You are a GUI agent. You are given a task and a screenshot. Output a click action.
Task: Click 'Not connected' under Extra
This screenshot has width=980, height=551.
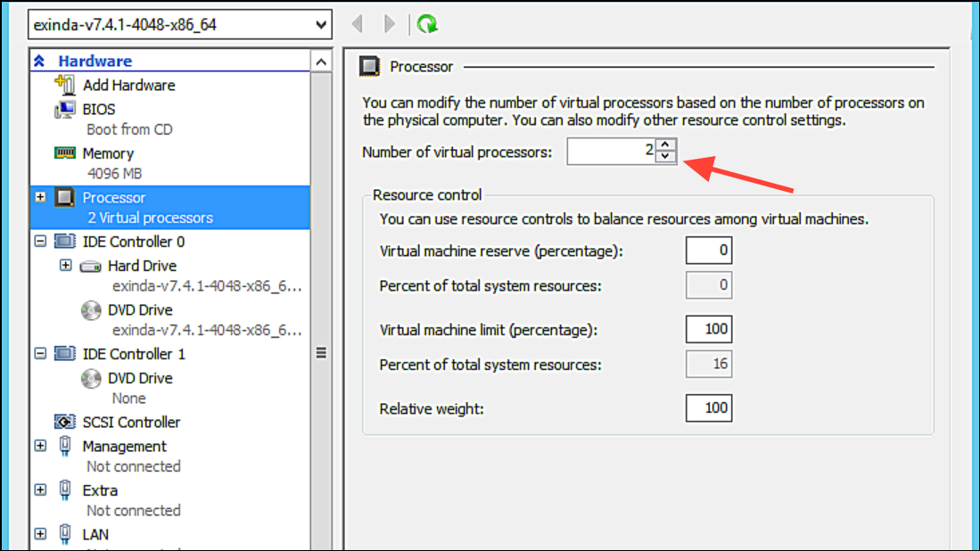(x=133, y=510)
